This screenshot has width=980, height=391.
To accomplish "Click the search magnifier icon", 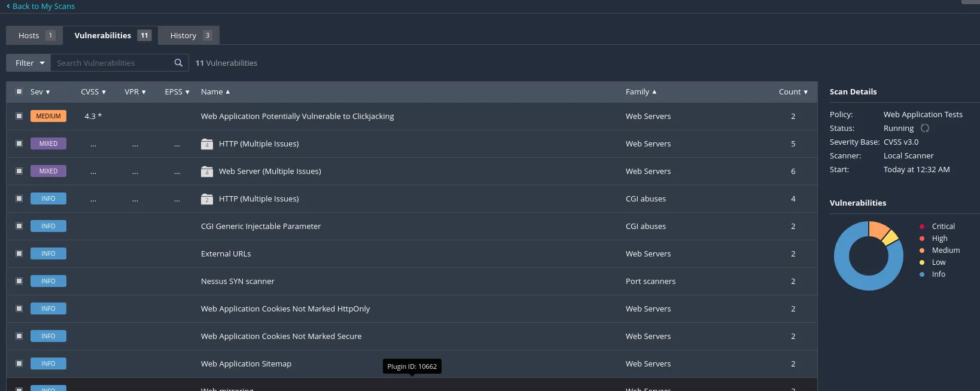I will (178, 63).
